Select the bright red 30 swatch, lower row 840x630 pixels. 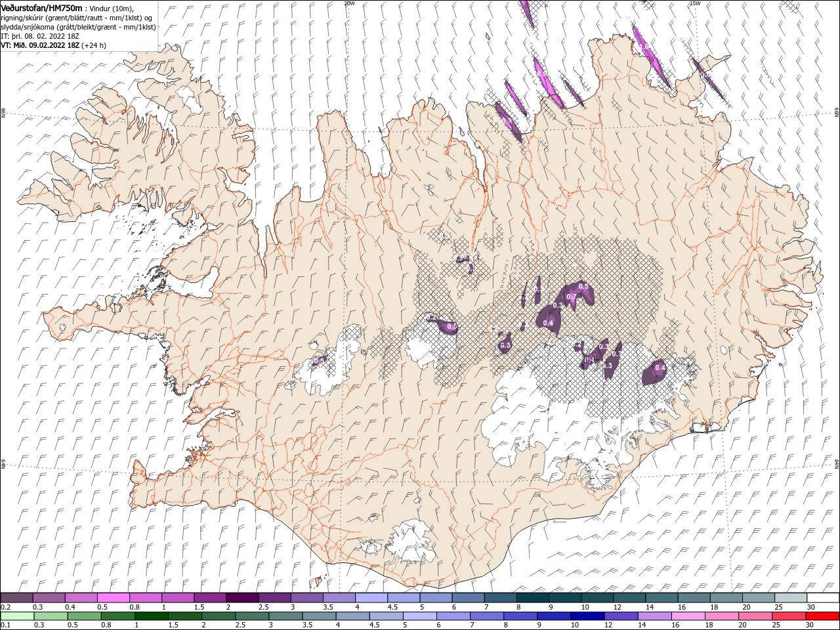[x=822, y=616]
